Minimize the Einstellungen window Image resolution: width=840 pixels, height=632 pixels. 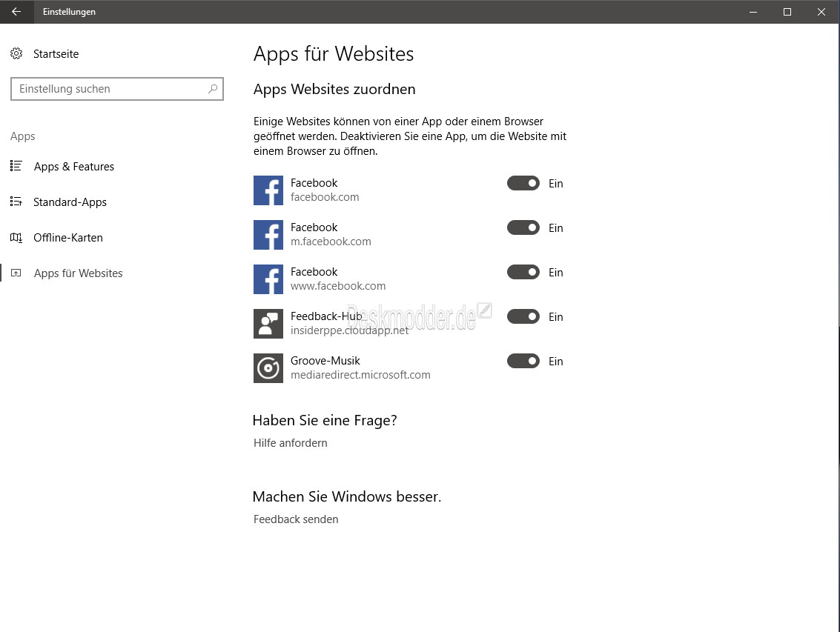[x=753, y=12]
